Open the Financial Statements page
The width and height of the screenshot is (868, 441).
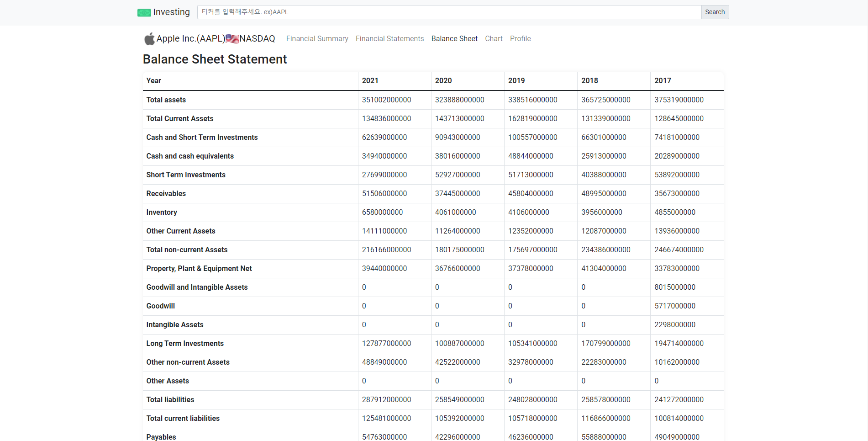(389, 38)
